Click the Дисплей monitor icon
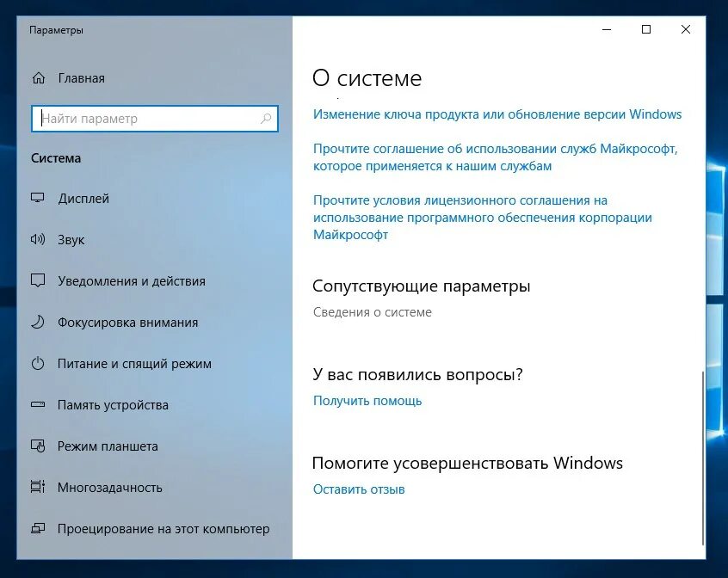Image resolution: width=728 pixels, height=578 pixels. [x=38, y=198]
